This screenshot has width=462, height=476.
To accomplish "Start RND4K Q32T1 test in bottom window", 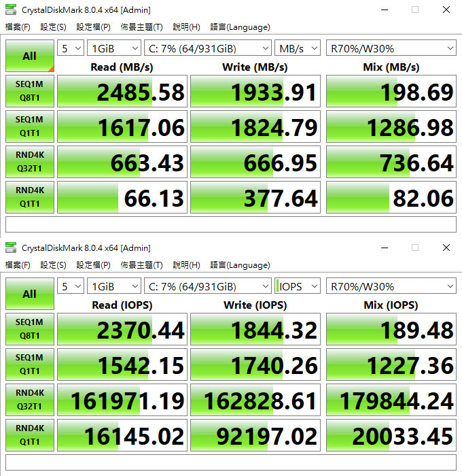I will [30, 400].
